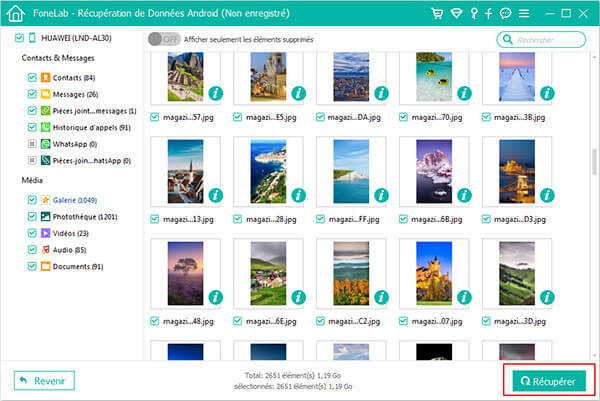Uncheck the Contacts (84) checkbox
The height and width of the screenshot is (401, 600).
(x=32, y=78)
